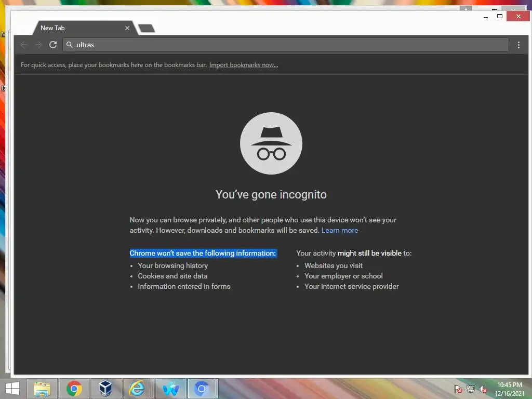This screenshot has height=399, width=532.
Task: Click 'Your internet service provider' bullet
Action: point(352,286)
